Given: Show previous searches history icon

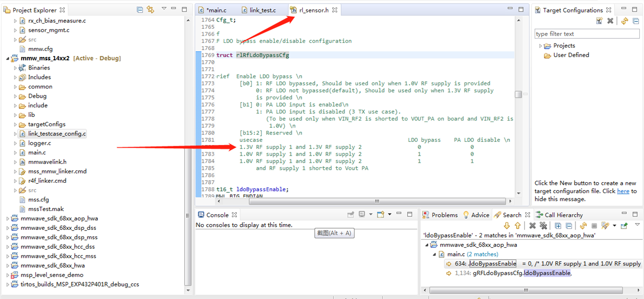Looking at the screenshot, I should pos(605,226).
